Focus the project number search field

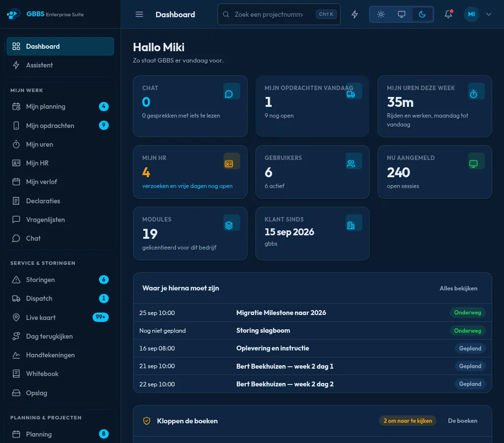point(279,14)
